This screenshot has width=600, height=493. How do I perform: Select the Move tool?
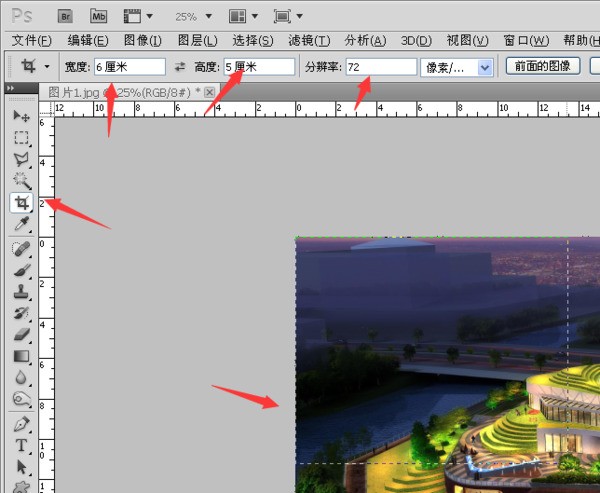click(x=21, y=116)
